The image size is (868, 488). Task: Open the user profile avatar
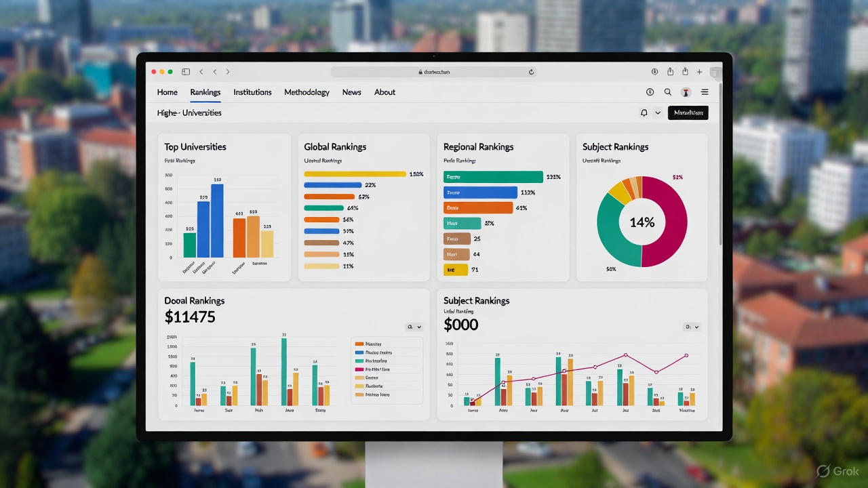686,92
